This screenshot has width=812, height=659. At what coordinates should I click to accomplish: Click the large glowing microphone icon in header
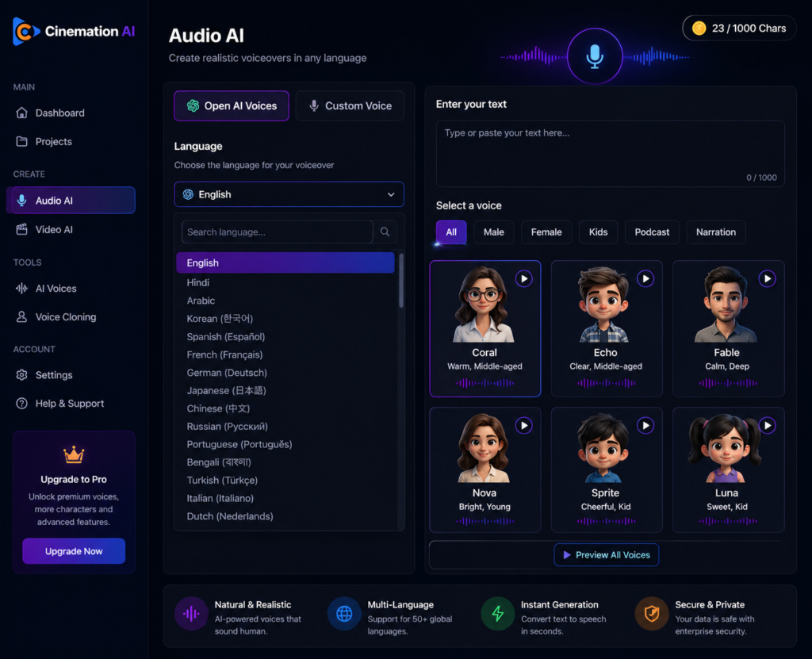595,56
